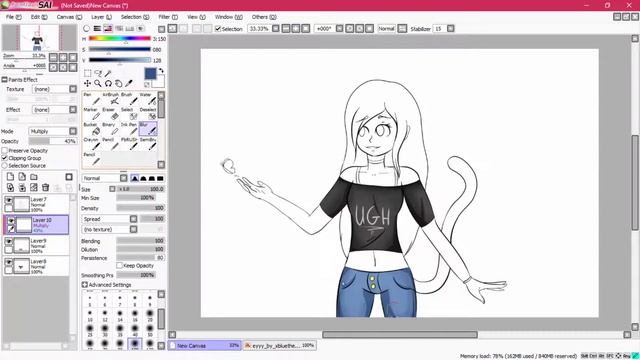Enable Keep Opacity checkbox
The image size is (640, 360).
pos(120,266)
